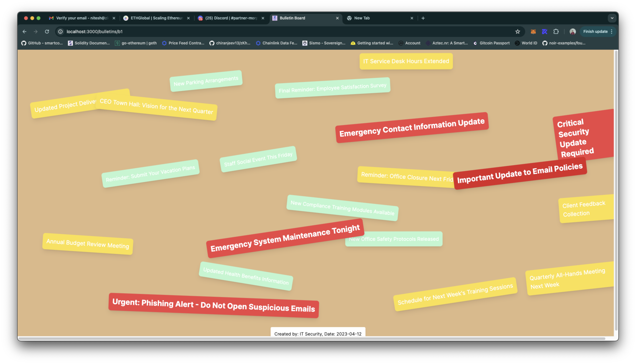Close the Gmail Verify your email tab
Image resolution: width=636 pixels, height=364 pixels.
pyautogui.click(x=114, y=18)
